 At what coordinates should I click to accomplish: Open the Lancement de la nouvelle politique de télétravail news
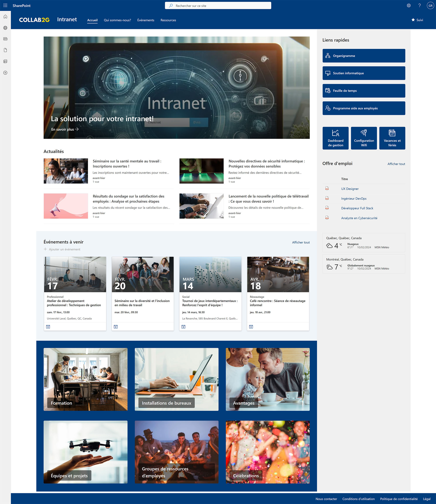click(269, 199)
